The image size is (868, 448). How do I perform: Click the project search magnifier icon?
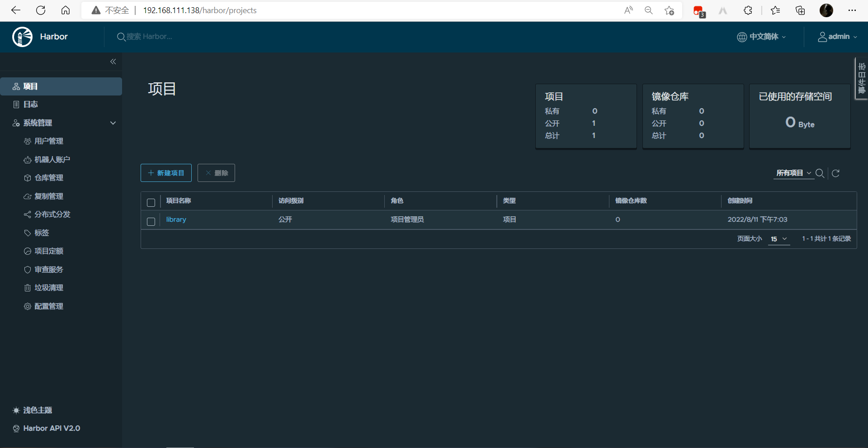coord(820,173)
